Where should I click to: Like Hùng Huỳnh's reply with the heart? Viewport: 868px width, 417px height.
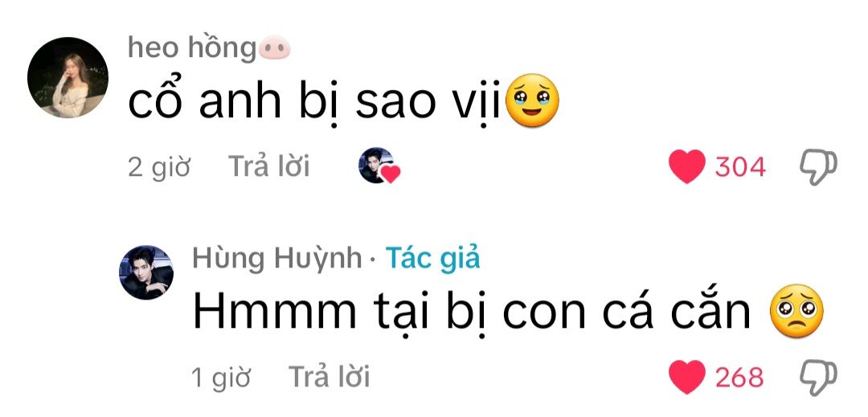click(687, 377)
